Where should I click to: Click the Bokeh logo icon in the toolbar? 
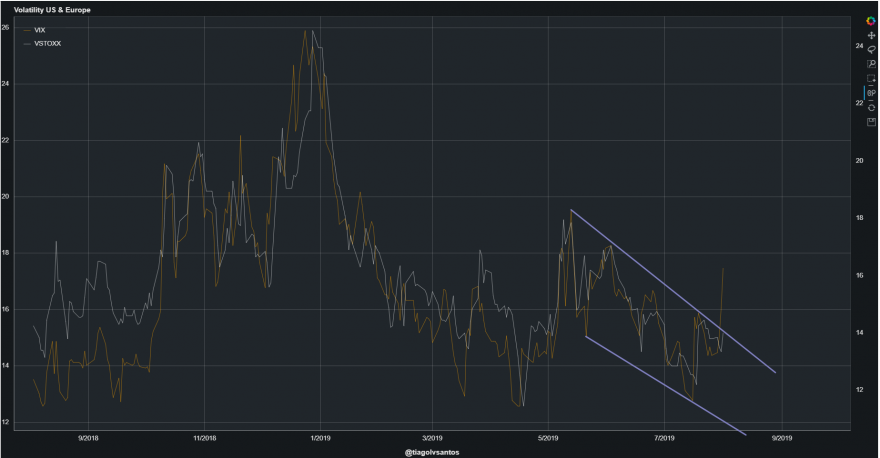871,21
